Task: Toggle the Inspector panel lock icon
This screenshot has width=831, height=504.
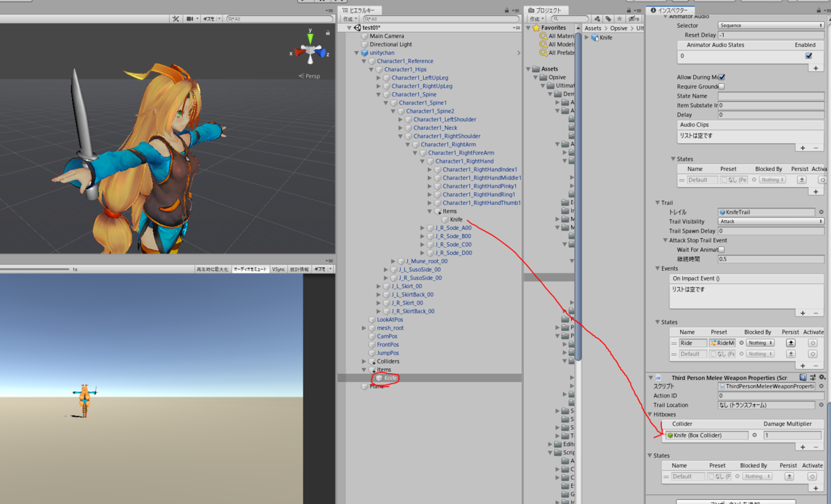Action: click(x=817, y=10)
